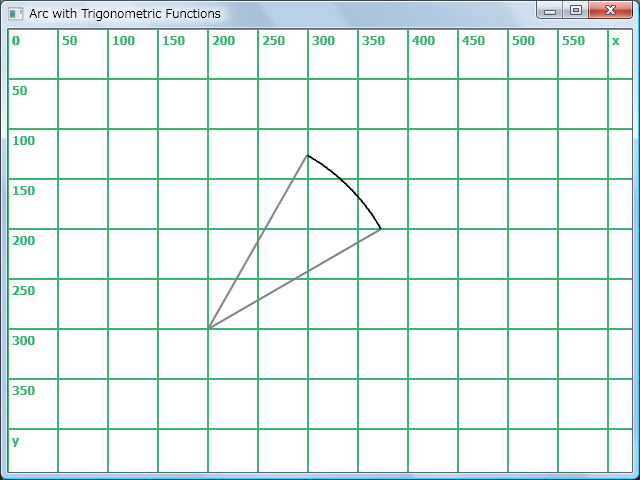Click the x-axis label "200"
Viewport: 640px width, 480px height.
point(224,41)
